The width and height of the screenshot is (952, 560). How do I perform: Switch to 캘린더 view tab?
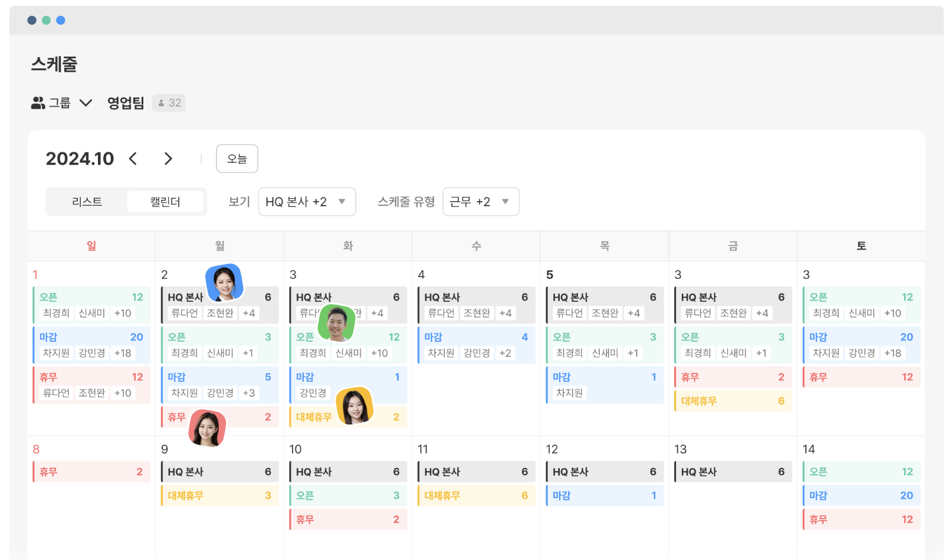click(165, 202)
